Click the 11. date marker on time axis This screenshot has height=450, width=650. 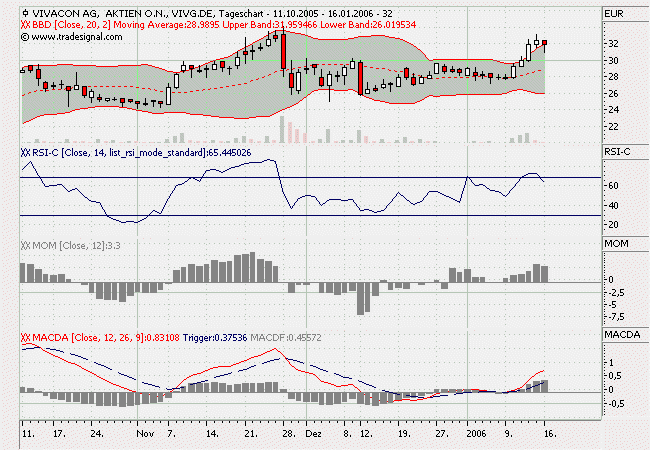tap(28, 434)
